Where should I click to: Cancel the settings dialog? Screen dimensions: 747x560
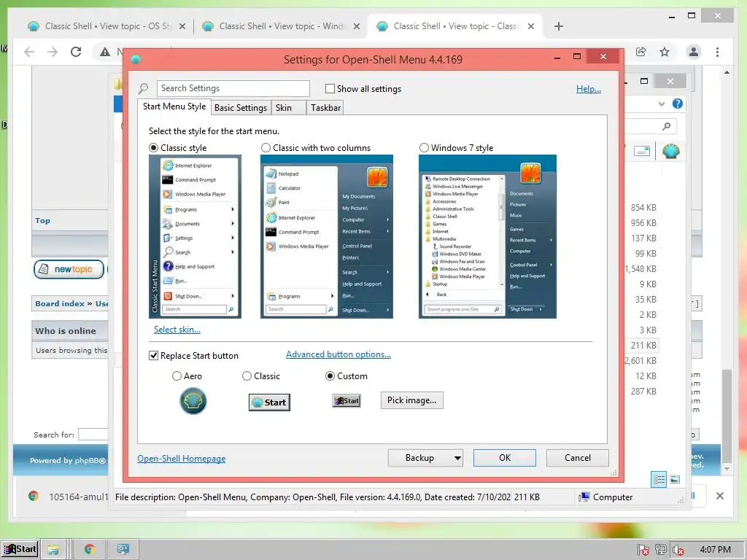pos(578,458)
